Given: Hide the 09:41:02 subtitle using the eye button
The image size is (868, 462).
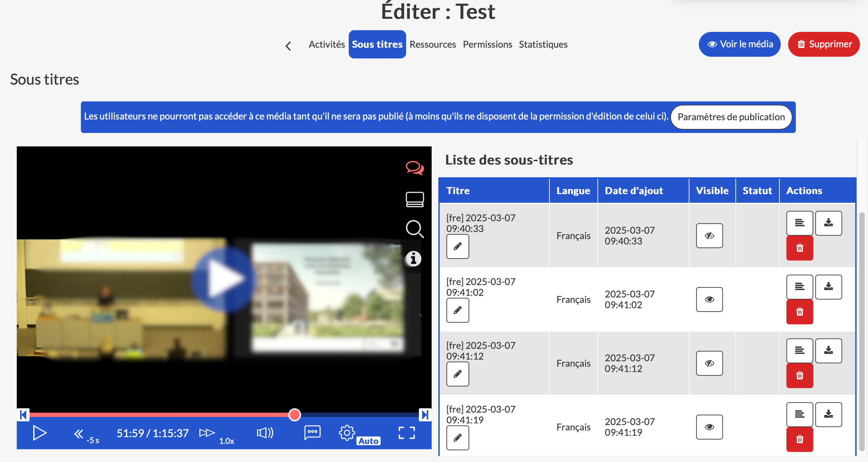Looking at the screenshot, I should (709, 299).
